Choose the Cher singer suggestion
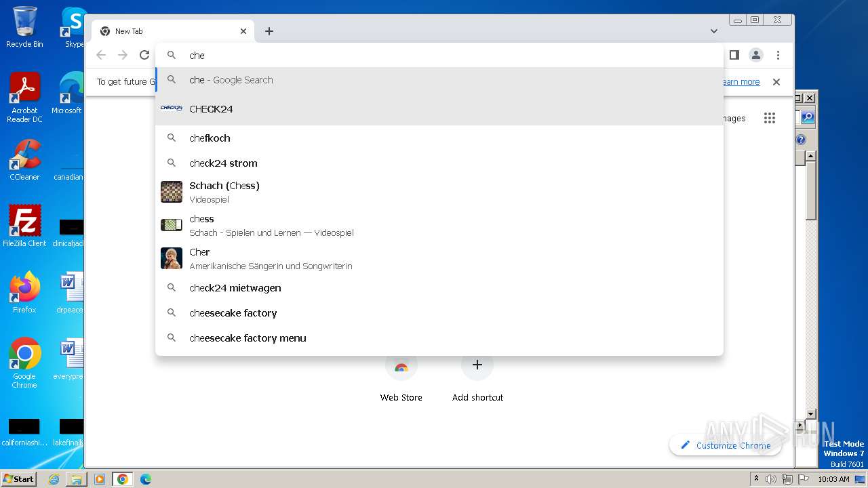868x488 pixels. click(x=439, y=258)
